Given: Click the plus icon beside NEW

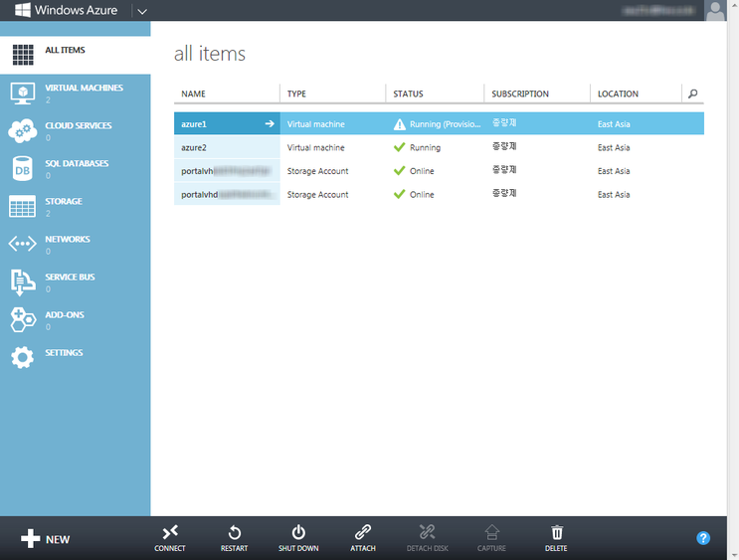Looking at the screenshot, I should 30,538.
